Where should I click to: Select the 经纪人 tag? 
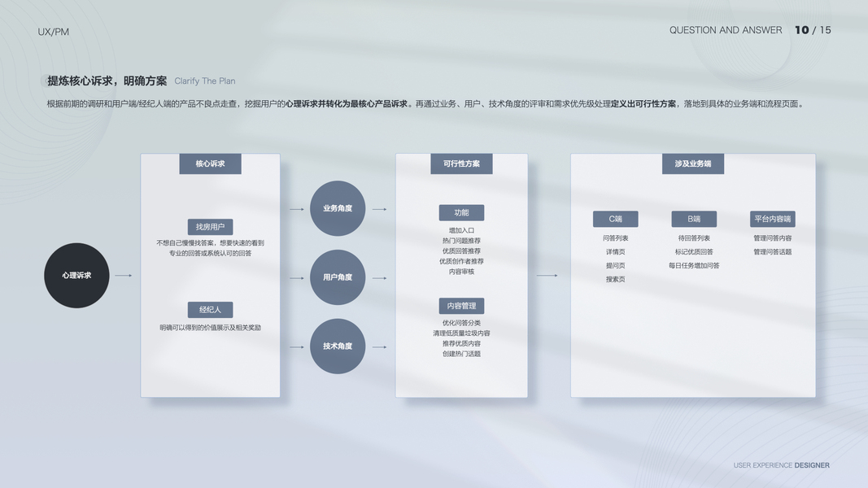point(211,310)
